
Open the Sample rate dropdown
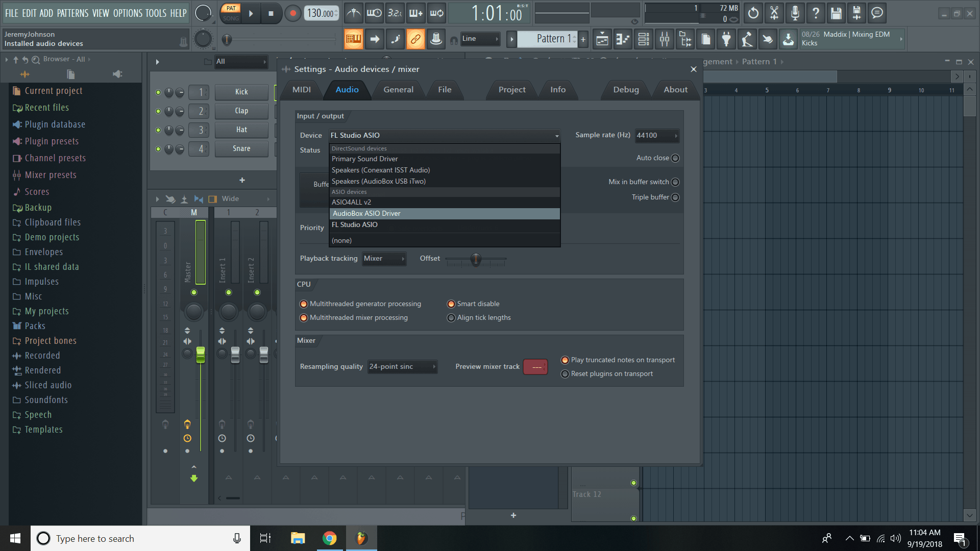(656, 136)
